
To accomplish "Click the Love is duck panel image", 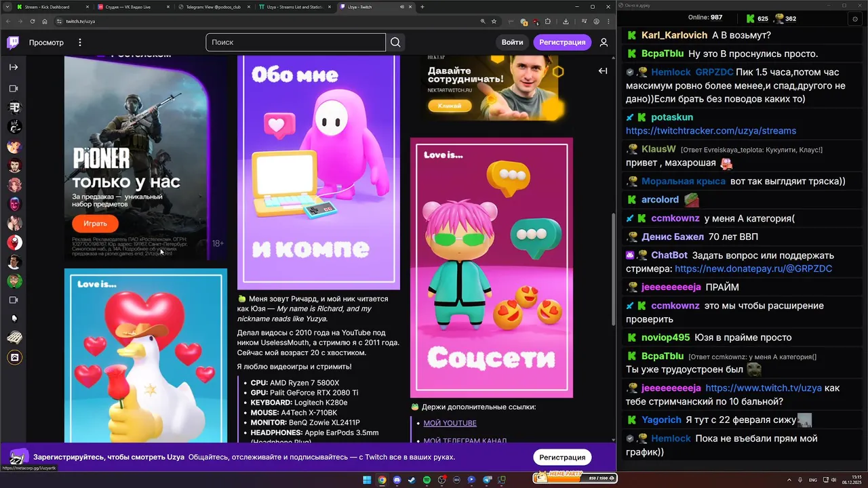I will 146,356.
